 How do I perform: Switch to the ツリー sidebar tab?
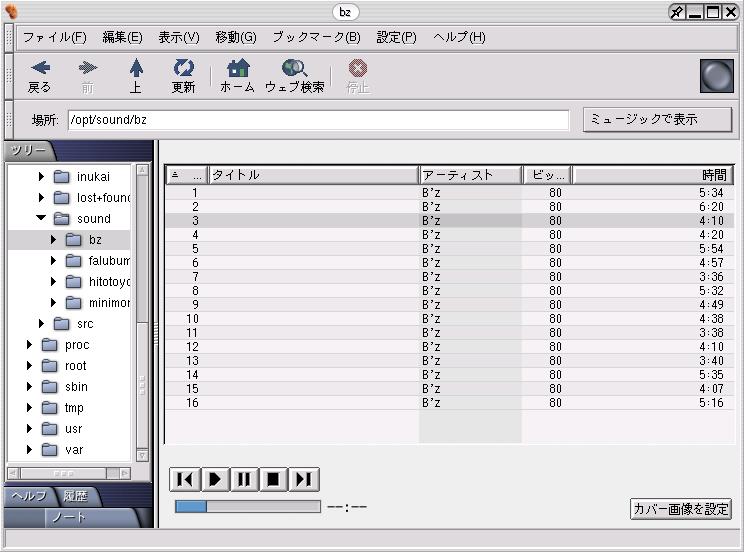tap(28, 150)
